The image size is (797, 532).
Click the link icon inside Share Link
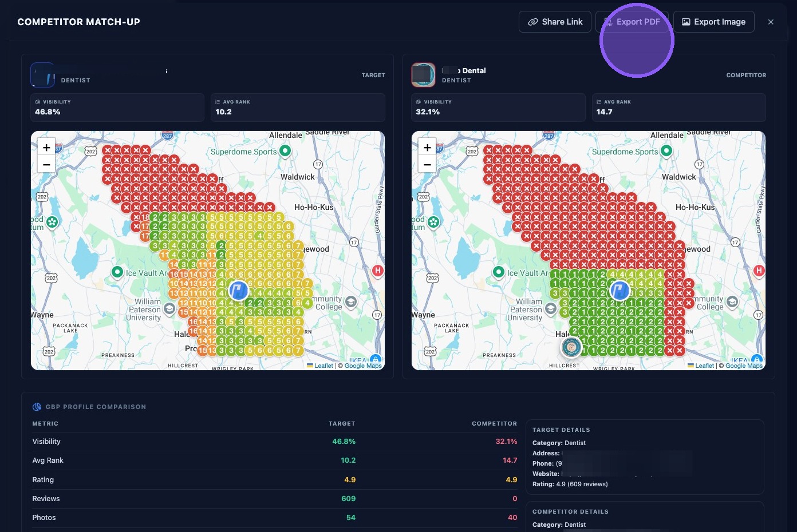click(x=533, y=22)
